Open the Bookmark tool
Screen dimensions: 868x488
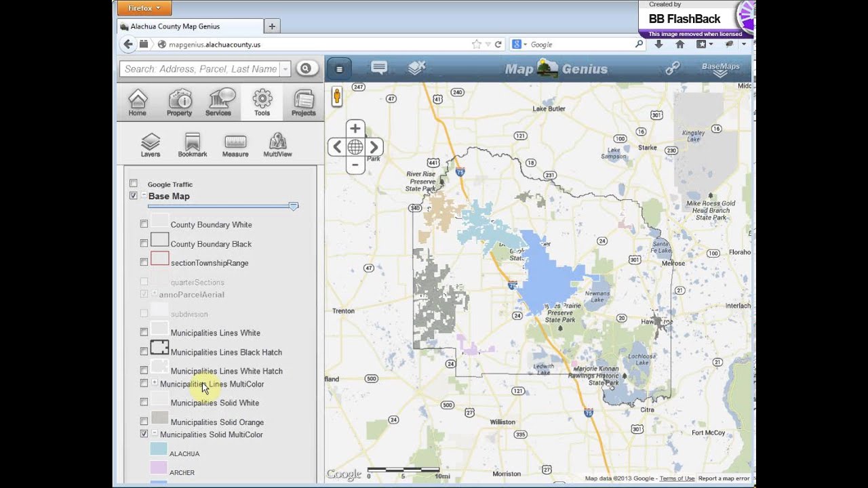pyautogui.click(x=193, y=145)
